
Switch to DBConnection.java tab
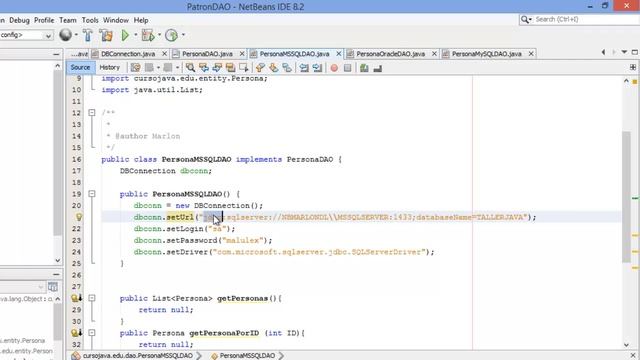tap(128, 54)
